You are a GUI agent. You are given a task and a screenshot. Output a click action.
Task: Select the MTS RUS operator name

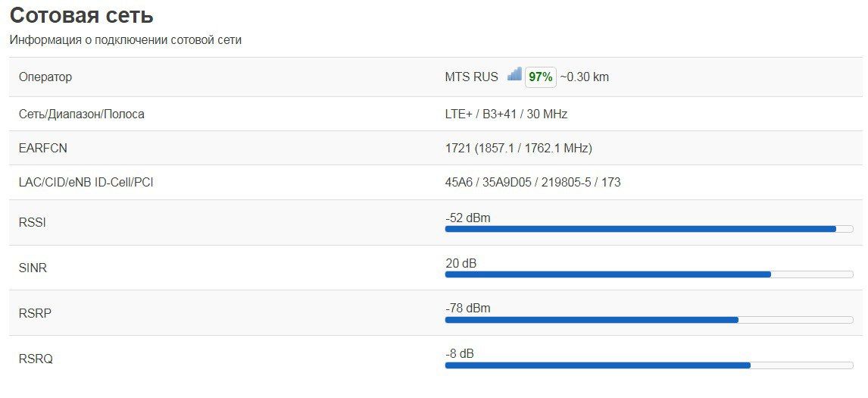pyautogui.click(x=471, y=77)
